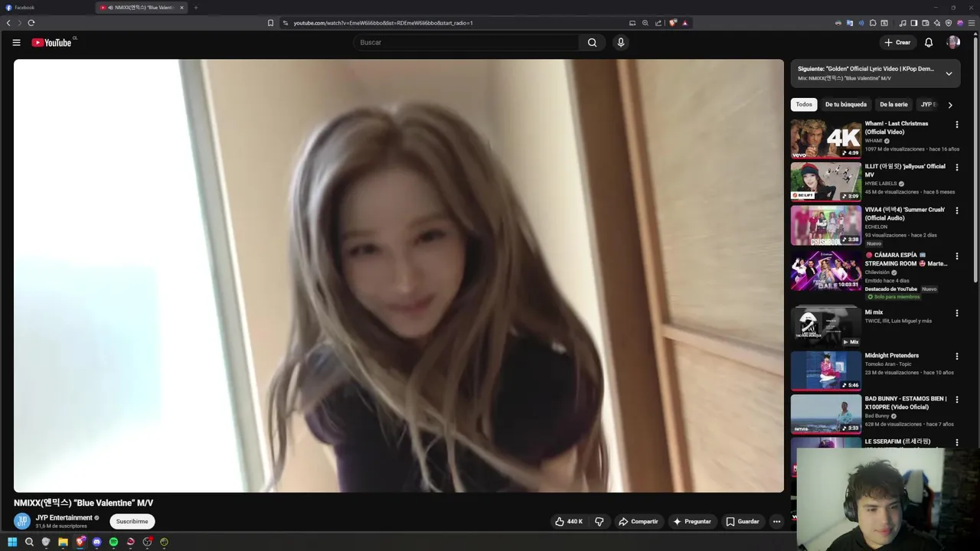Click the Compartir share button
Viewport: 980px width, 551px height.
(639, 522)
